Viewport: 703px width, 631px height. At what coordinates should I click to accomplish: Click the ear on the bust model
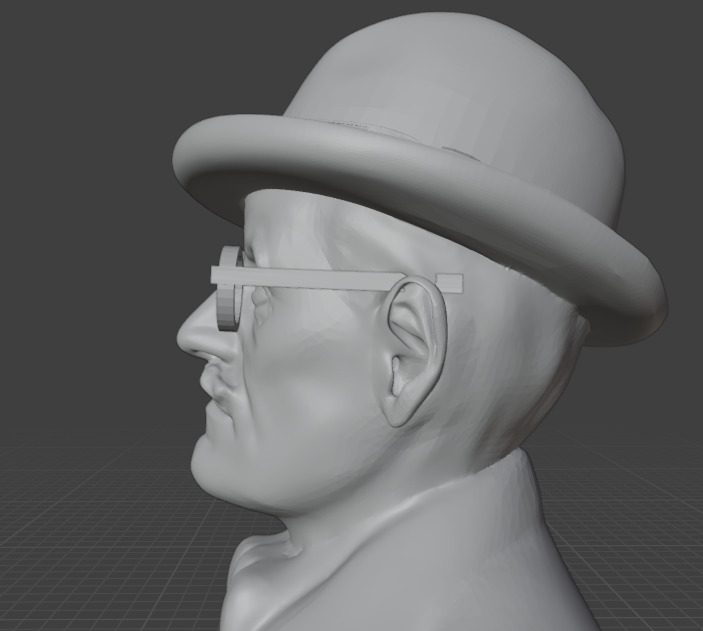(x=414, y=351)
